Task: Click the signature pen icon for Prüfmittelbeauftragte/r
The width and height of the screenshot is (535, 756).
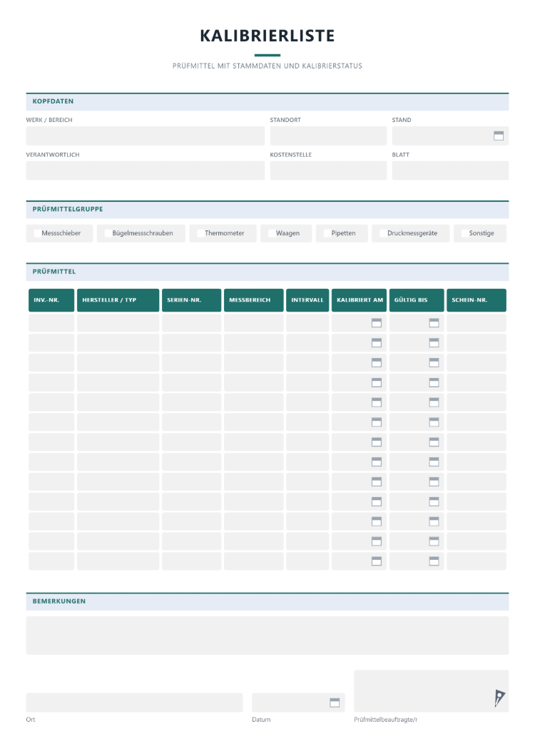Action: click(x=499, y=698)
